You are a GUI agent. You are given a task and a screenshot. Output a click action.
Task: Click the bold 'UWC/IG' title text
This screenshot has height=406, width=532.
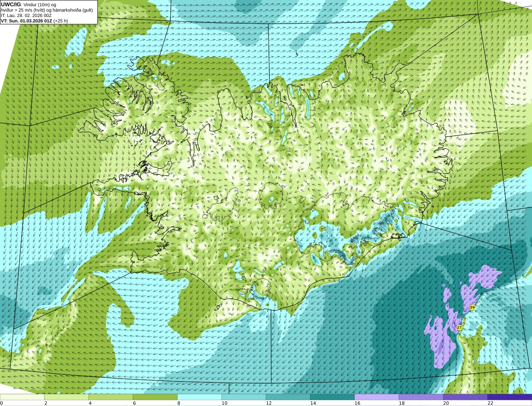[x=10, y=5]
